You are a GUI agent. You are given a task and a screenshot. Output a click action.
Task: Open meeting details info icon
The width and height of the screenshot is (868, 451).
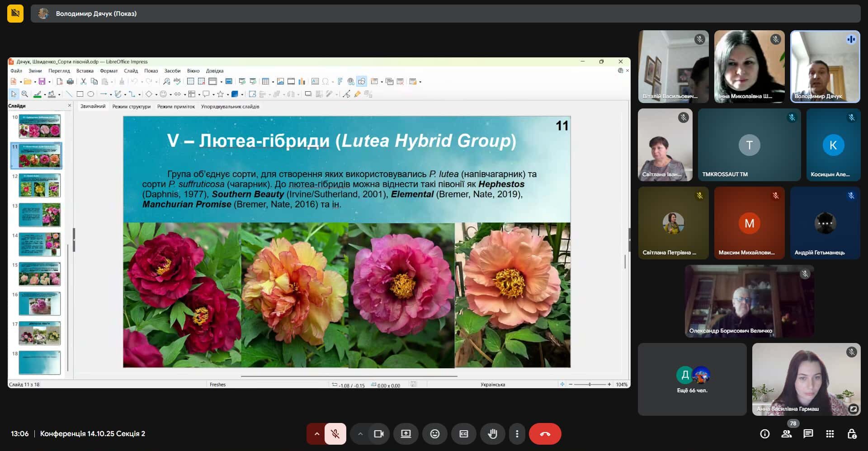coord(764,434)
